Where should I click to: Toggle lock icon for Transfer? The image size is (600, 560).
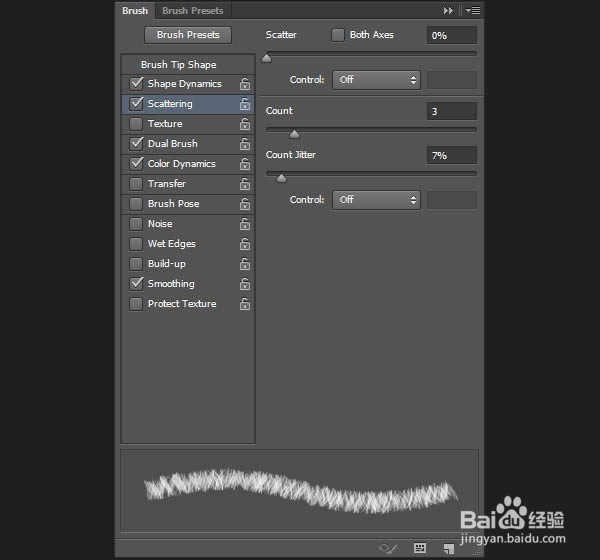[245, 184]
